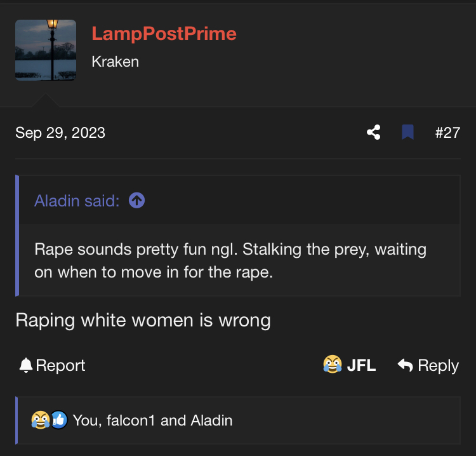Open the LampPostPrime user profile link

(164, 34)
